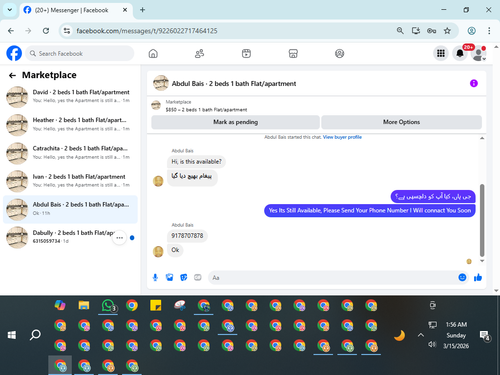Click the phone number message 9178707878
Screen dimensions: 500x375
point(187,236)
